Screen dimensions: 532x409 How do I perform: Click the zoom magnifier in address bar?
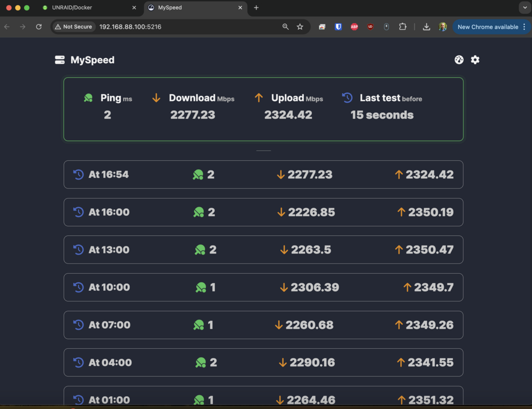point(285,27)
